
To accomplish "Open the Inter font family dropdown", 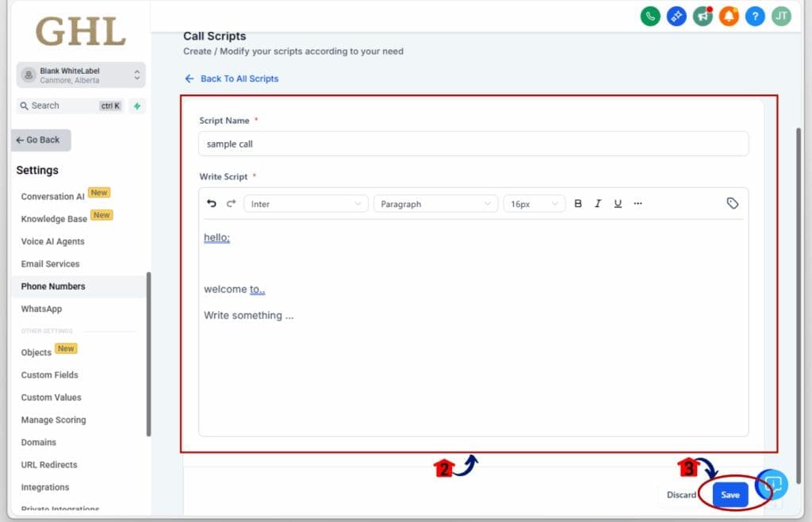I will [305, 204].
